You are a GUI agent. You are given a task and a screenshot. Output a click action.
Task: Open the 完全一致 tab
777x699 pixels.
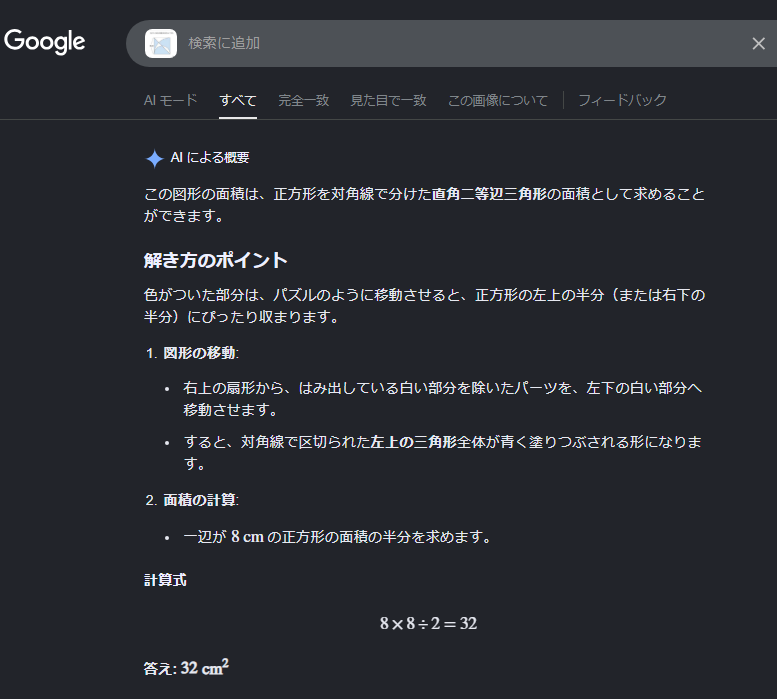pos(303,100)
